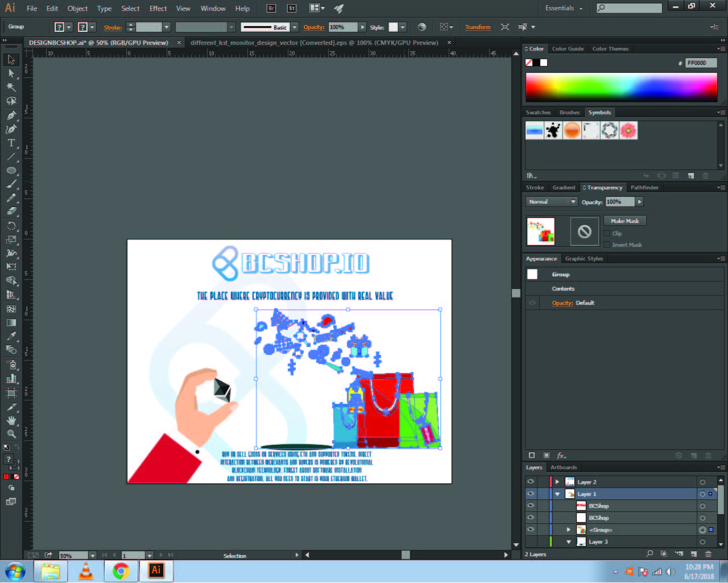
Task: Open Recolor Artwork color wheel icon
Action: click(421, 27)
